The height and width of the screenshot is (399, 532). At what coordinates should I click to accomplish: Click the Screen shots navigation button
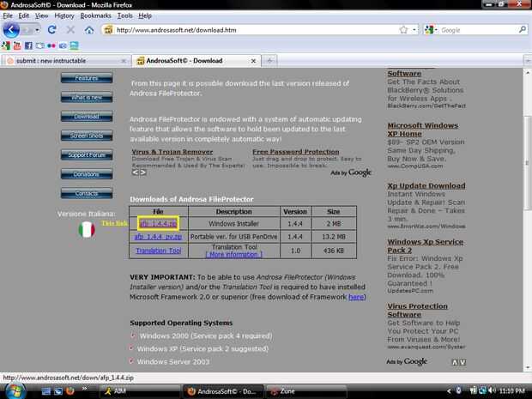click(x=87, y=136)
